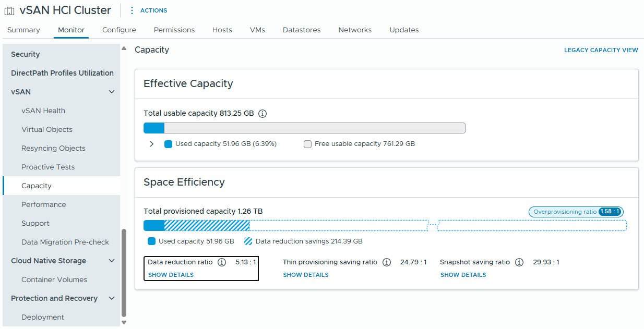Click the Effective Capacity heading
Viewport: 644px width, 329px height.
point(188,83)
